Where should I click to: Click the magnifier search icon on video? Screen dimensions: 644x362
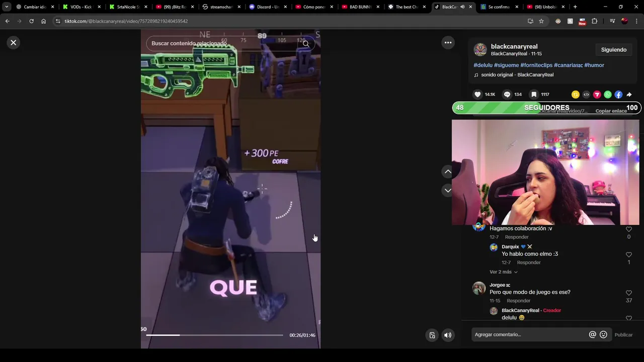click(x=306, y=44)
